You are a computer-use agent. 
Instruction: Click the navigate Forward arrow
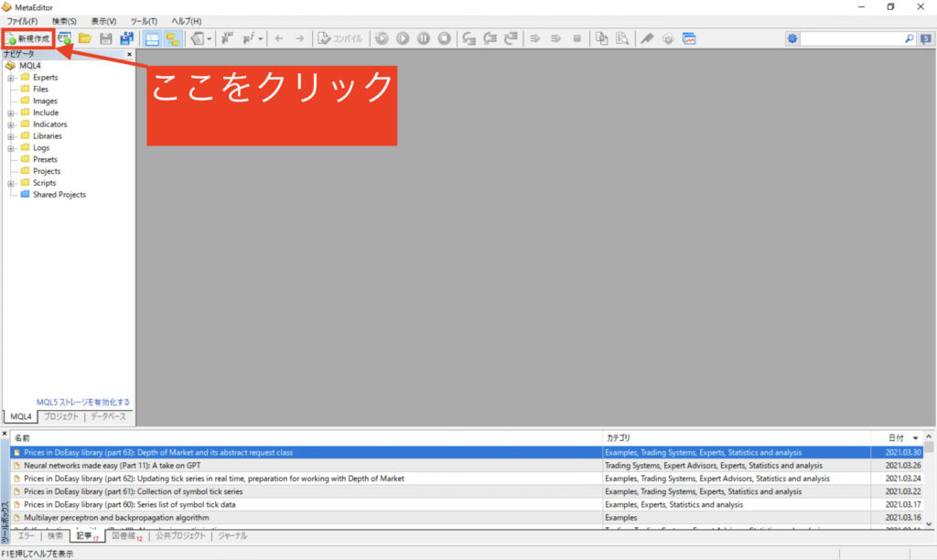click(299, 38)
